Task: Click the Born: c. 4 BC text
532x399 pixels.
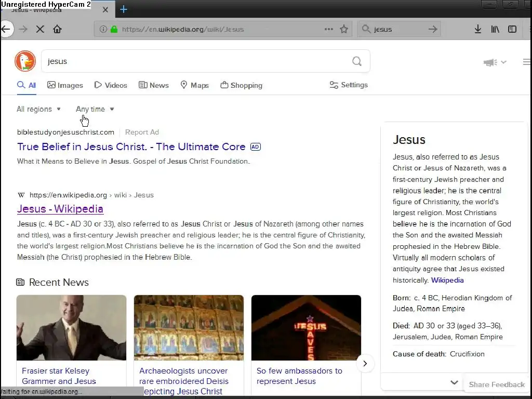Action: pos(452,303)
